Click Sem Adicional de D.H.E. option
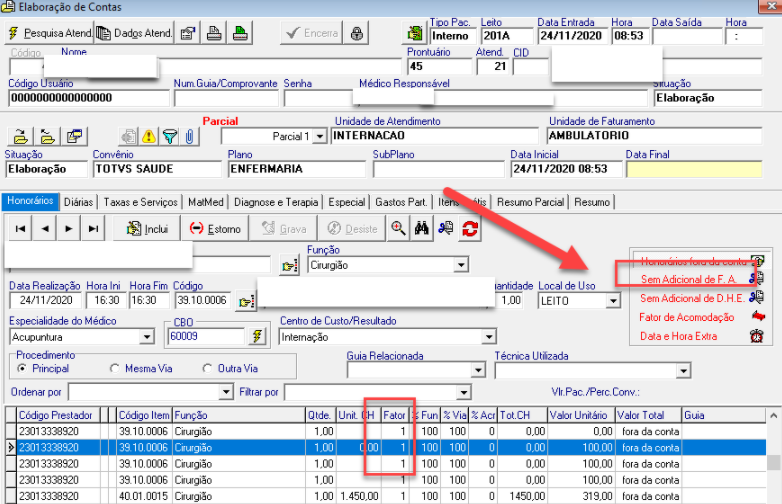The height and width of the screenshot is (504, 782). (692, 298)
